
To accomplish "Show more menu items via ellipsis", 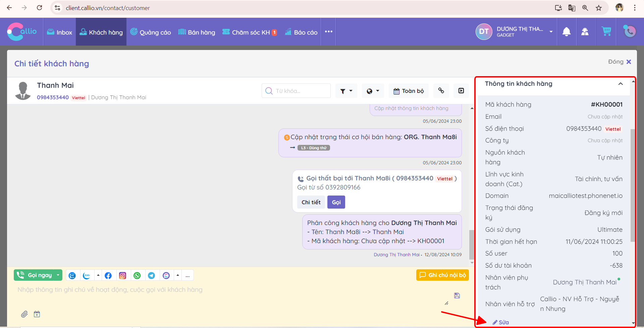I will click(329, 32).
